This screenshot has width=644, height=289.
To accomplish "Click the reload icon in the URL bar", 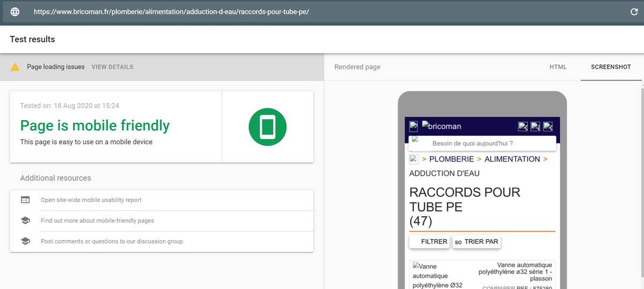I will [634, 12].
